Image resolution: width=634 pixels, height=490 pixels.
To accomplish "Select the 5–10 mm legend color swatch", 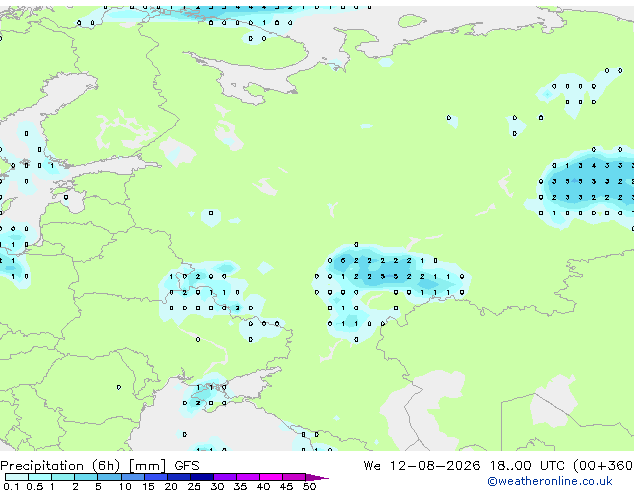I will (109, 477).
